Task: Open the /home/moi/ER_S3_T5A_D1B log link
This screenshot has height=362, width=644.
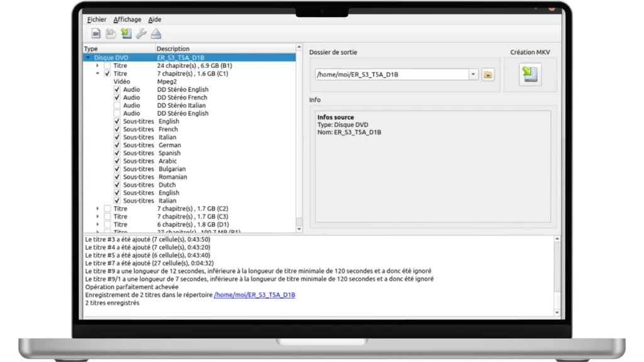Action: tap(254, 295)
